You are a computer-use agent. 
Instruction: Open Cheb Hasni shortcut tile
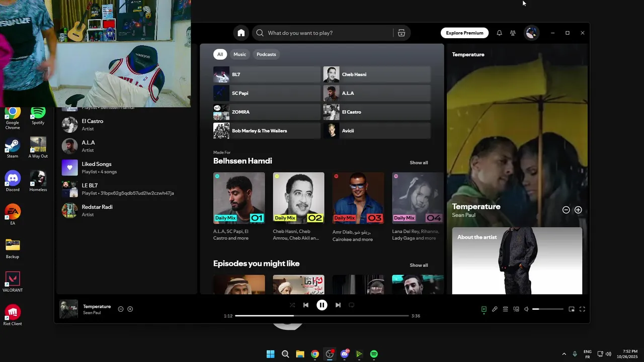click(377, 74)
